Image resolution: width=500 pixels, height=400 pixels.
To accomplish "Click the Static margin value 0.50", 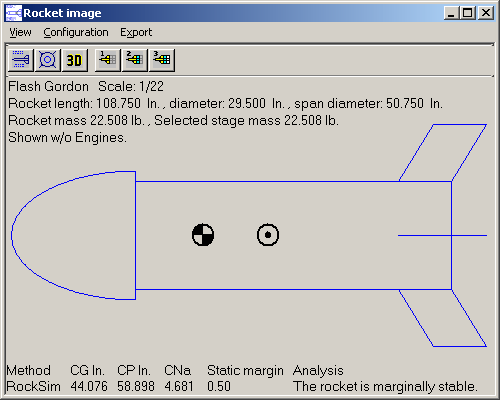I will [219, 386].
